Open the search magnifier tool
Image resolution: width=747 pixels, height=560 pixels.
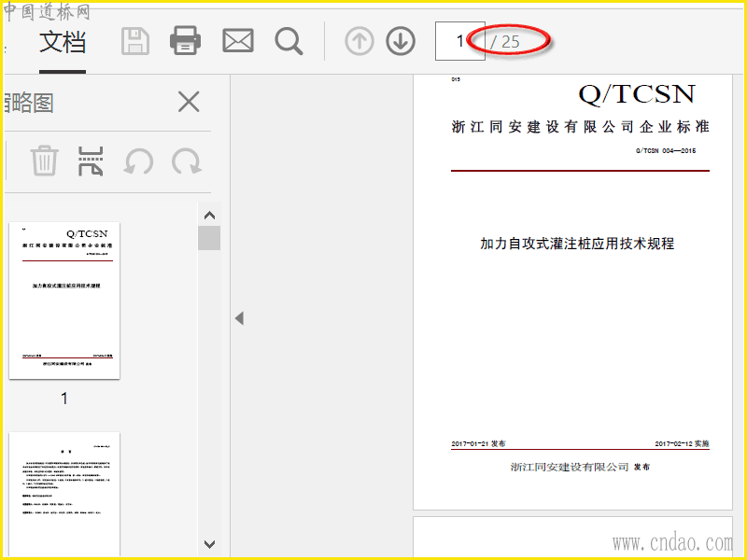pyautogui.click(x=289, y=41)
